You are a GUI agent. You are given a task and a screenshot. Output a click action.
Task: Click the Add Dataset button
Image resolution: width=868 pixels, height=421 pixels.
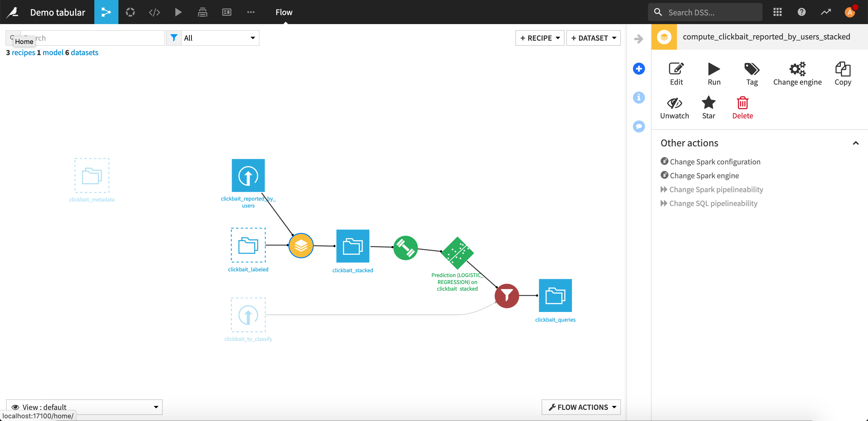pyautogui.click(x=594, y=38)
